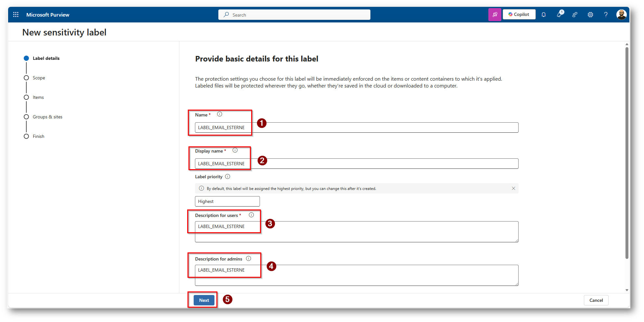Click the vertical scrollbar thumb
The height and width of the screenshot is (322, 644).
pos(627,153)
